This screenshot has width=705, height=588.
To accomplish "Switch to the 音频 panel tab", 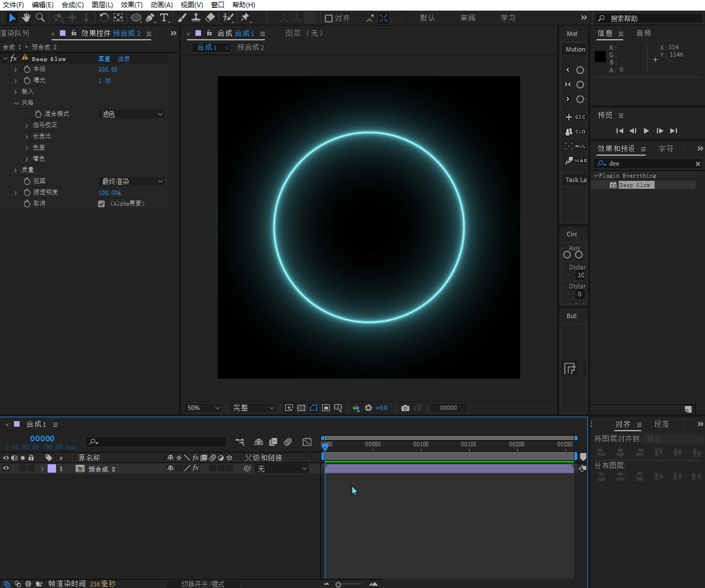I will (x=643, y=34).
